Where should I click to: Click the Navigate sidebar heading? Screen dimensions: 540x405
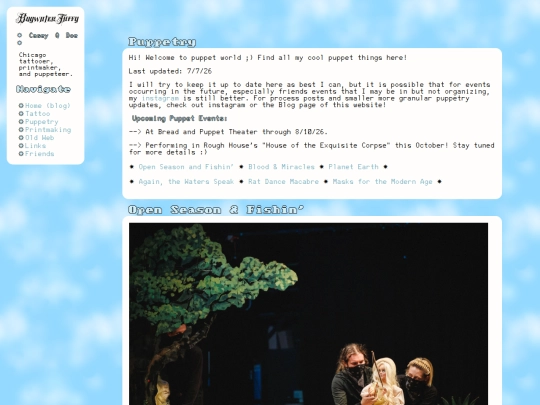(43, 90)
